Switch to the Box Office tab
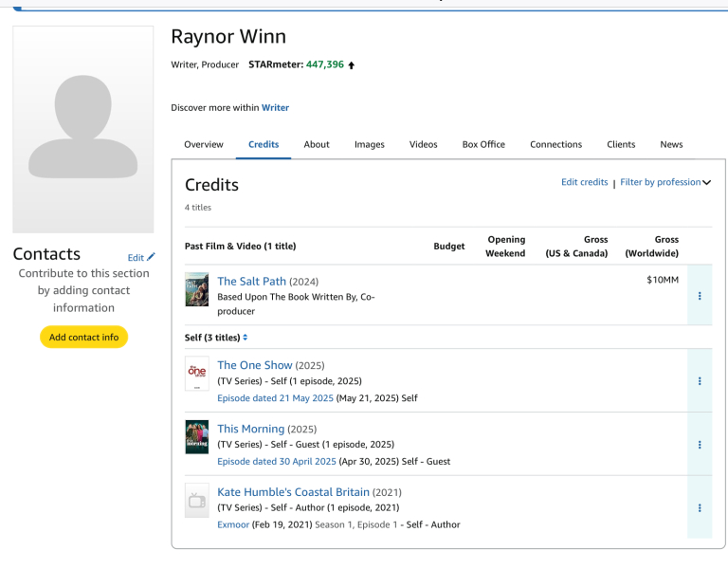 483,144
